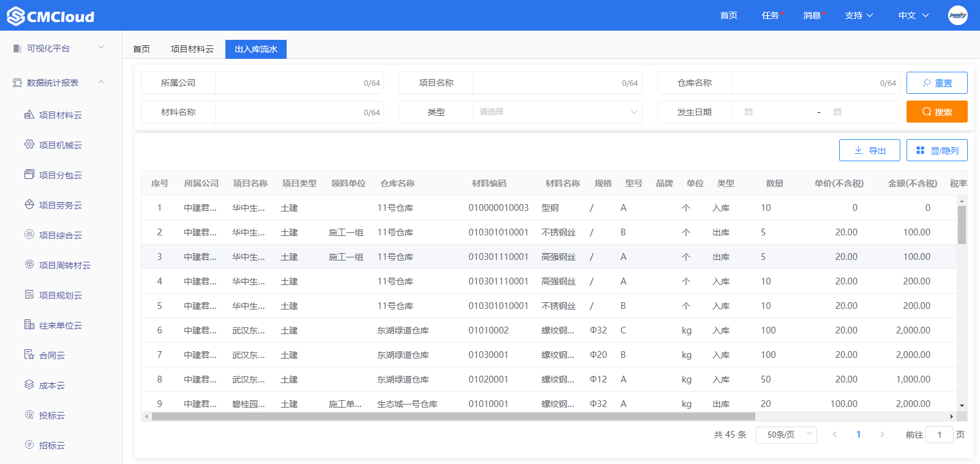Click material code 010000010003
The width and height of the screenshot is (980, 464).
tap(499, 208)
